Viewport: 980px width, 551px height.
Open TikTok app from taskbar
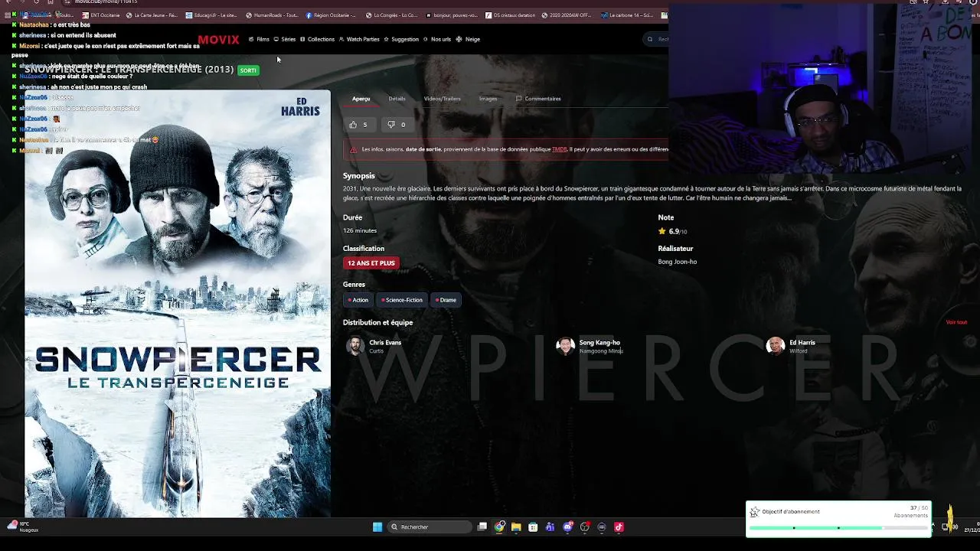tap(619, 527)
